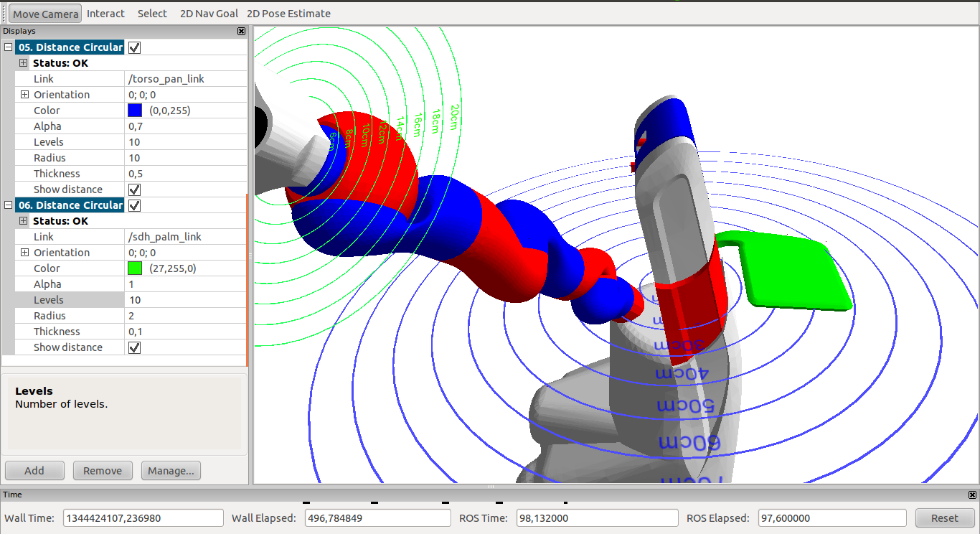
Task: Close the Displays panel
Action: click(x=241, y=32)
